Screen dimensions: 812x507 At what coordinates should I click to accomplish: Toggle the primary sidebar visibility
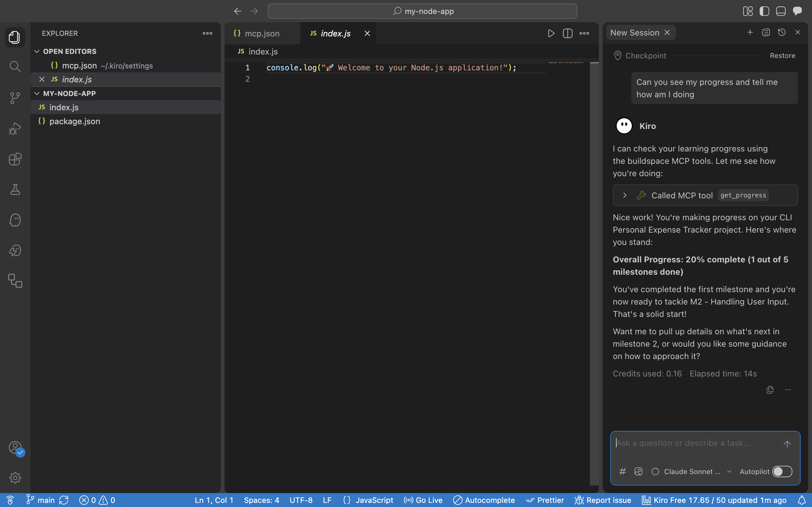(x=764, y=11)
